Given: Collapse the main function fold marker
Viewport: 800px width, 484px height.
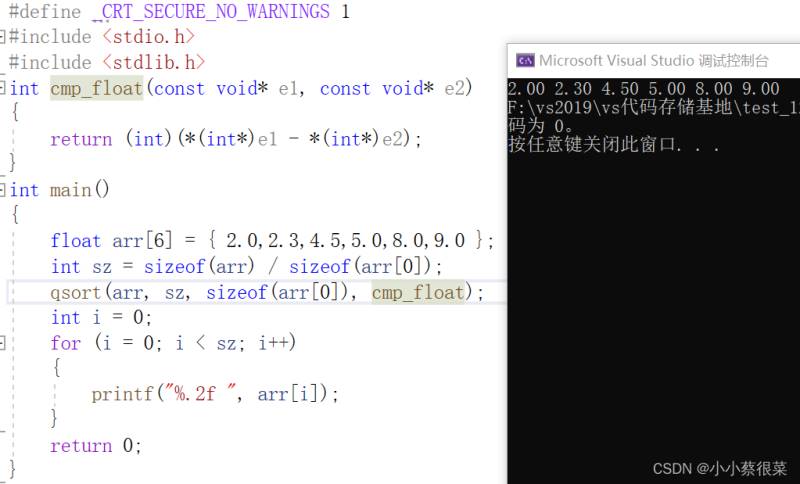Looking at the screenshot, I should (x=3, y=190).
